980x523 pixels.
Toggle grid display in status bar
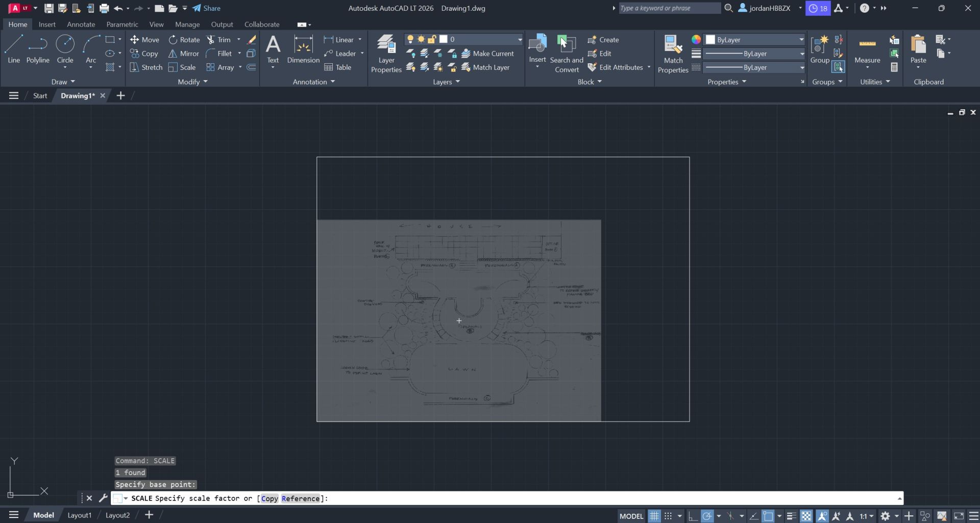[x=654, y=516]
